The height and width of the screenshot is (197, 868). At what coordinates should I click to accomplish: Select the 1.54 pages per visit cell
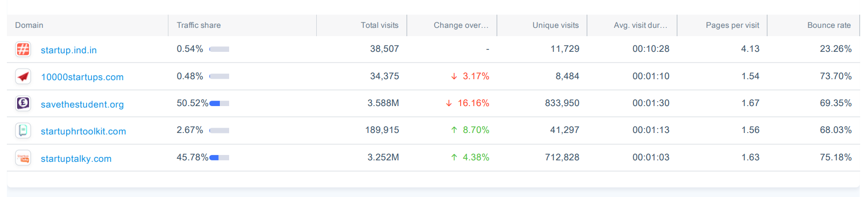750,76
